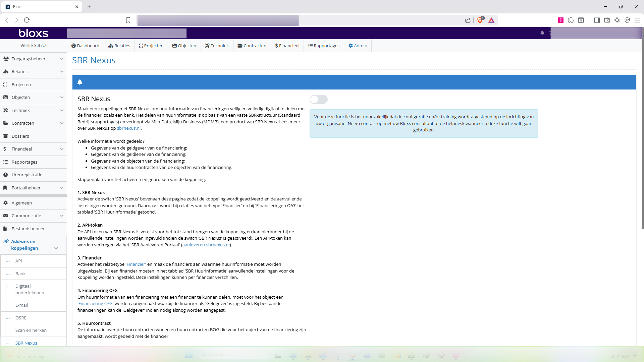Click the Add-ons en koppelingen link icon
This screenshot has height=362, width=644.
pos(6,241)
